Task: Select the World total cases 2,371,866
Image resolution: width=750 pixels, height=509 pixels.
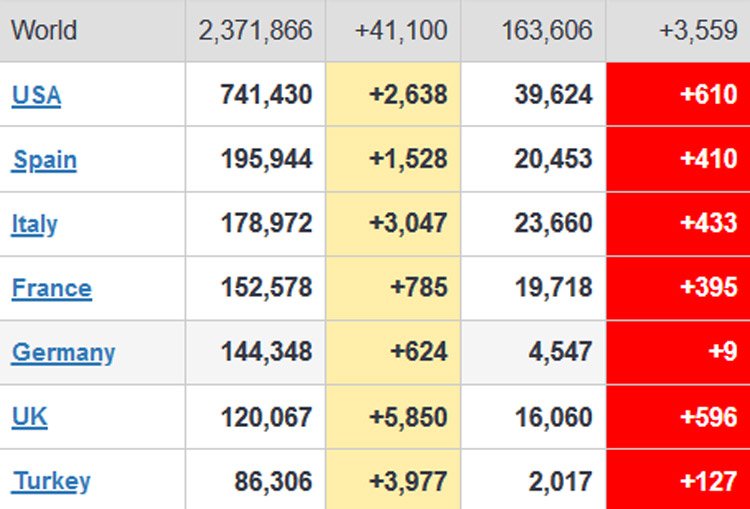Action: [x=255, y=30]
